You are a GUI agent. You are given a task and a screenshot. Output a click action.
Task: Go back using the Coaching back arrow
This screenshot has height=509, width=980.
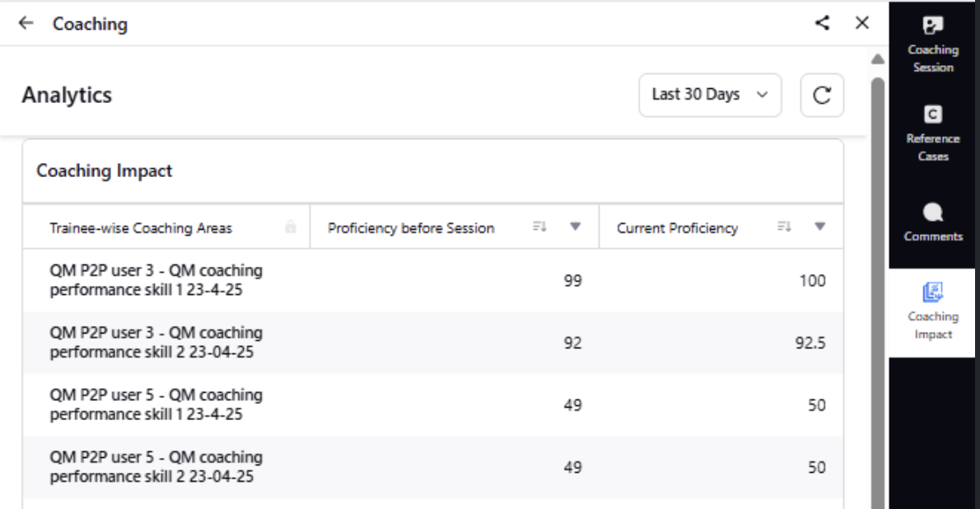(x=26, y=23)
